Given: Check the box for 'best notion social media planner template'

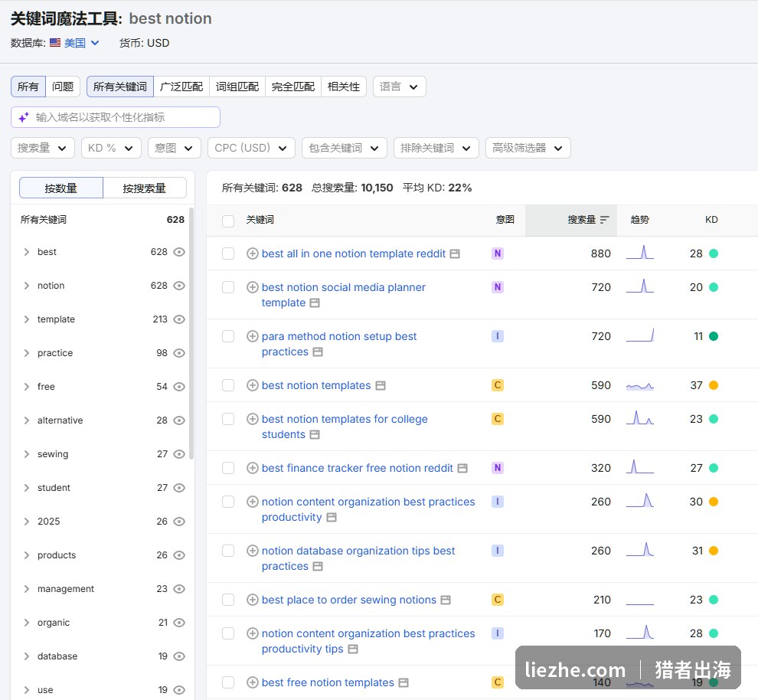Looking at the screenshot, I should pyautogui.click(x=228, y=287).
